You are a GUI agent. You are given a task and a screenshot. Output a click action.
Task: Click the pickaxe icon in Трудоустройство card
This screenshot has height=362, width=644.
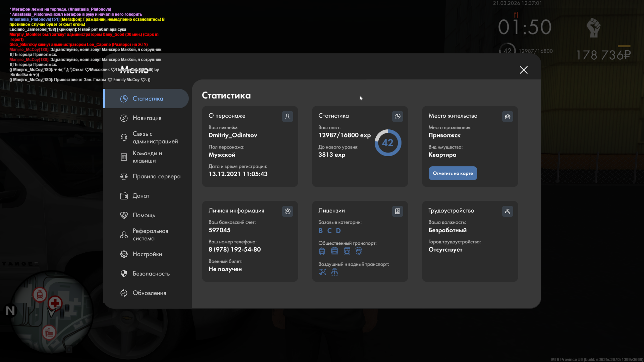tap(507, 211)
